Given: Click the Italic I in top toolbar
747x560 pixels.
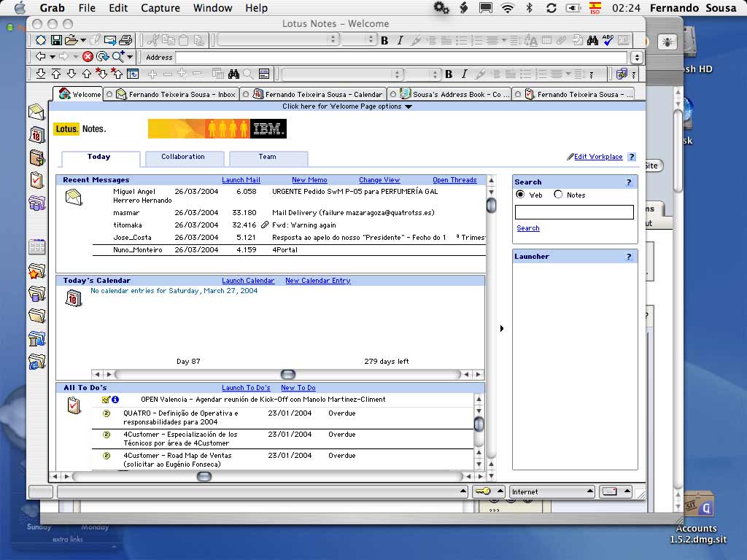Looking at the screenshot, I should [x=400, y=41].
